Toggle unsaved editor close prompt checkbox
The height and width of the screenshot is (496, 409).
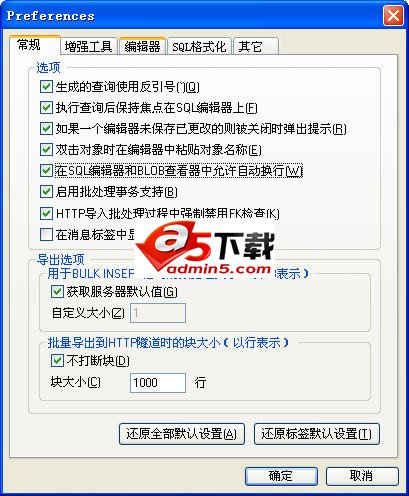tap(46, 129)
